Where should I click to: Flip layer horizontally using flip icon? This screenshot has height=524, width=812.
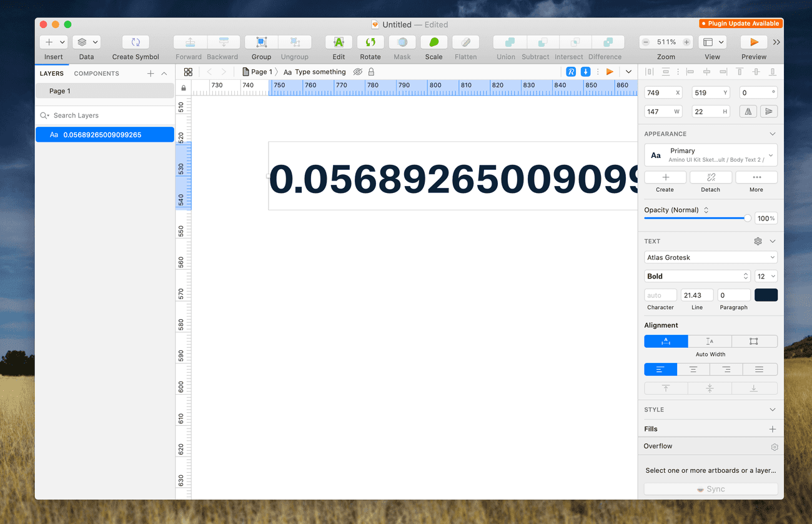748,112
